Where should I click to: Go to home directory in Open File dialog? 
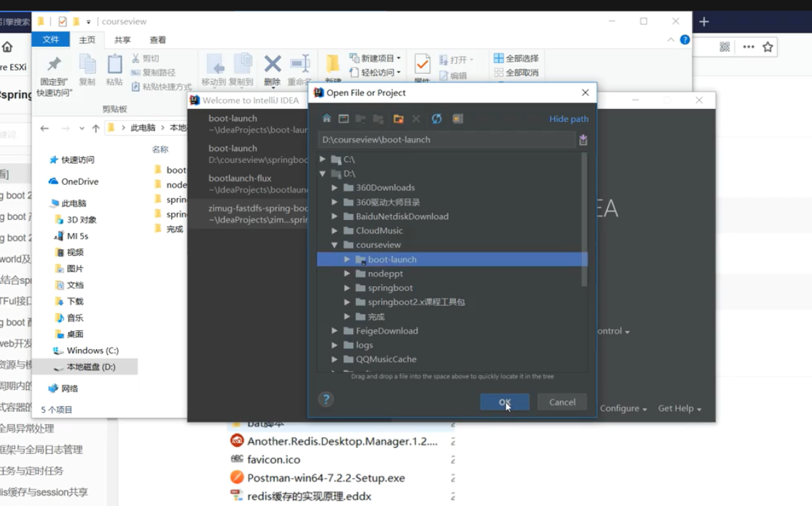coord(327,119)
